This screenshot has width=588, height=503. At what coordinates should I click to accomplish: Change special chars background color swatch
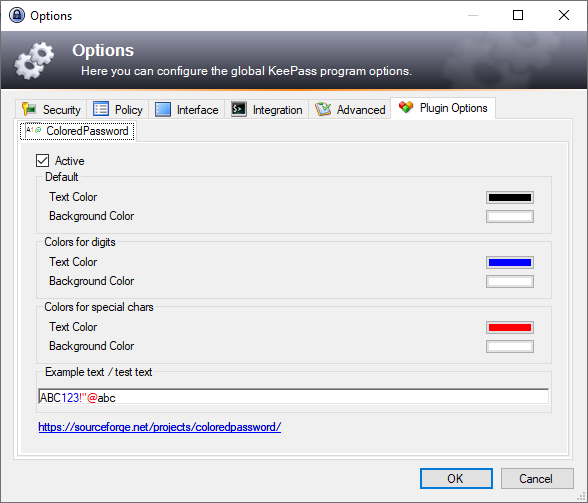pos(510,346)
